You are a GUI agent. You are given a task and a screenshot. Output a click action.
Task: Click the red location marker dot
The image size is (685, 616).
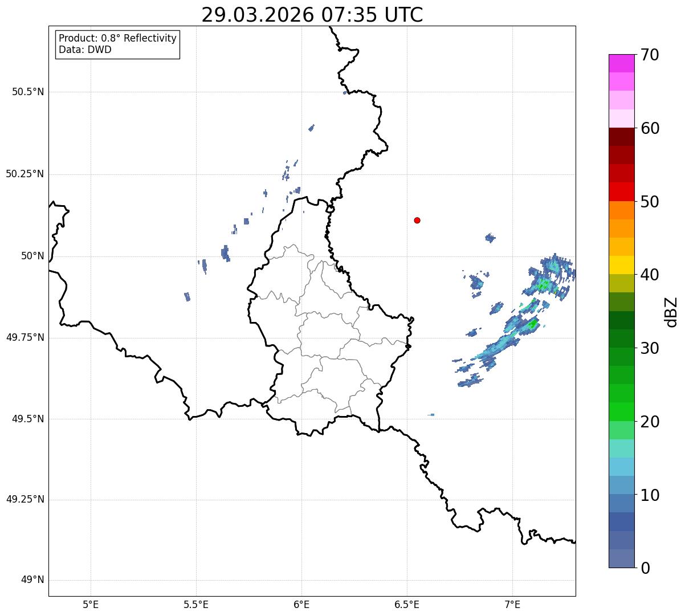(x=417, y=220)
